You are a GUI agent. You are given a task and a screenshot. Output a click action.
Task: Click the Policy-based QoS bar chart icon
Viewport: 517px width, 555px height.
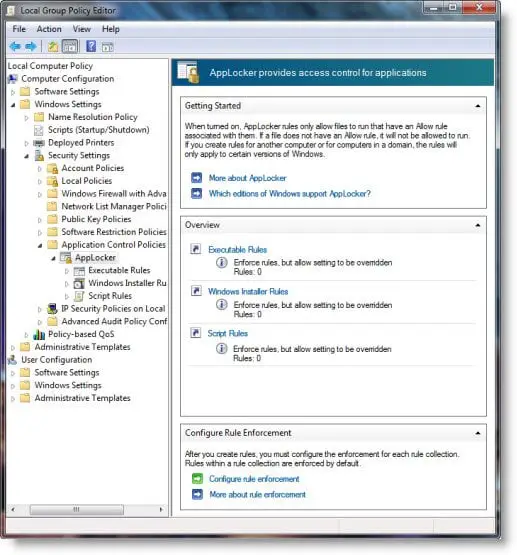pyautogui.click(x=39, y=334)
